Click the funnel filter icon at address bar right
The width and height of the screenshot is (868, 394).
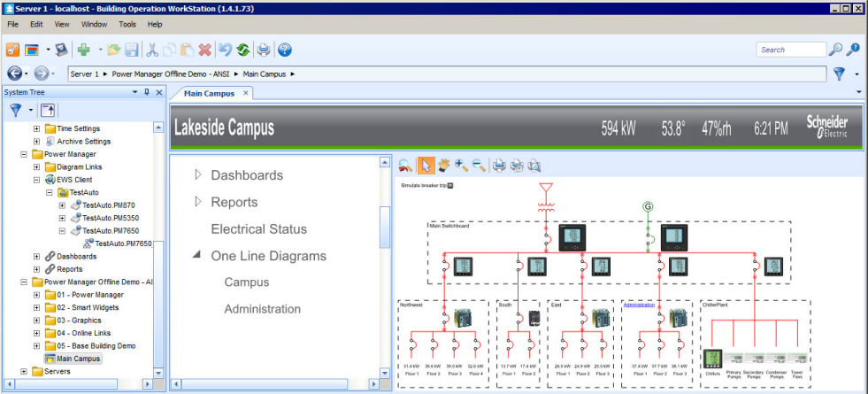pyautogui.click(x=840, y=73)
